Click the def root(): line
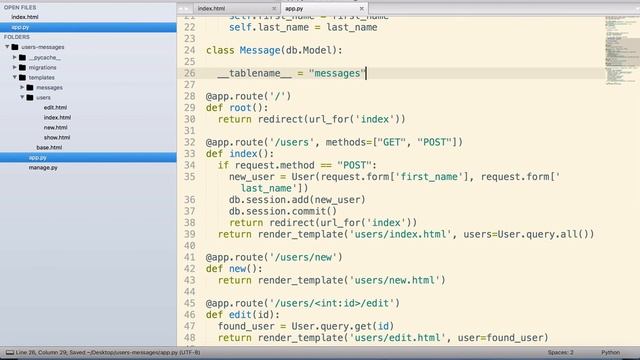640x360 pixels. (237, 108)
